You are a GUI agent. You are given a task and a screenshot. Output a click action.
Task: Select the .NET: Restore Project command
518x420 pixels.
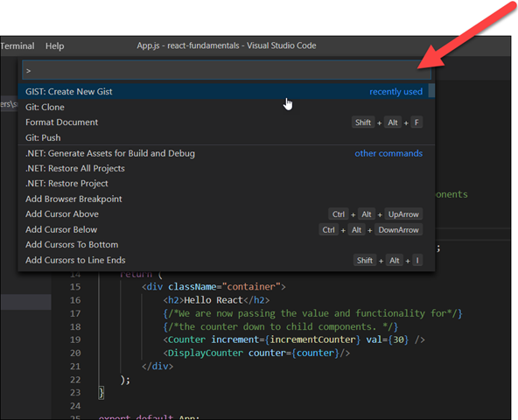click(227, 184)
